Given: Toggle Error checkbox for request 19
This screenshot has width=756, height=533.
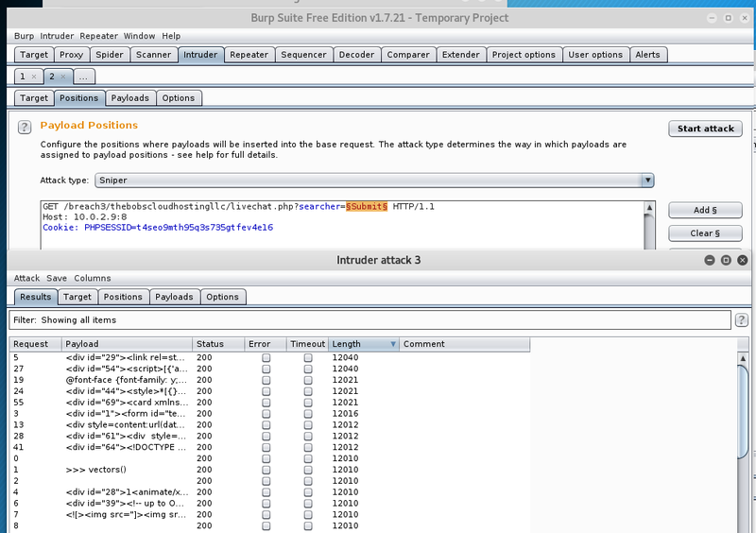Looking at the screenshot, I should click(266, 379).
